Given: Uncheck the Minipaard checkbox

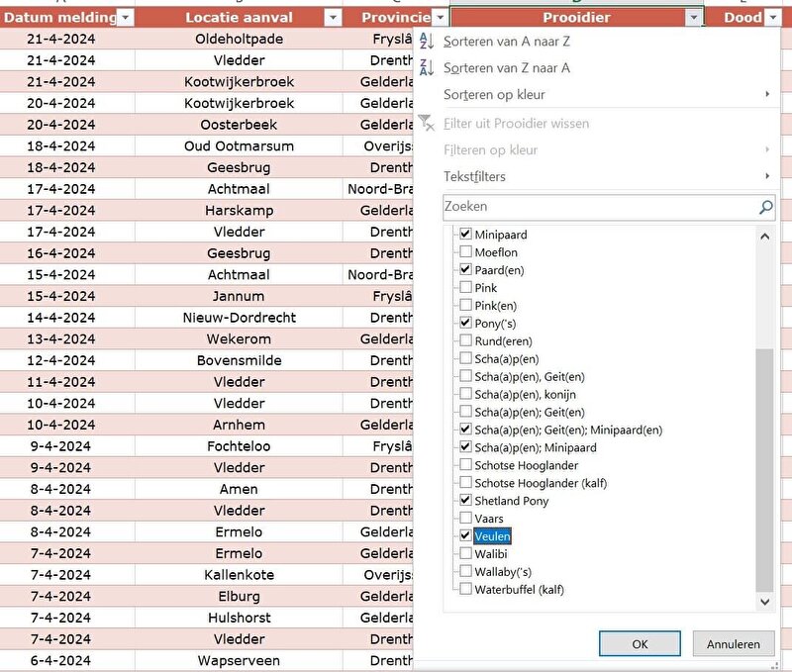Looking at the screenshot, I should pyautogui.click(x=465, y=234).
